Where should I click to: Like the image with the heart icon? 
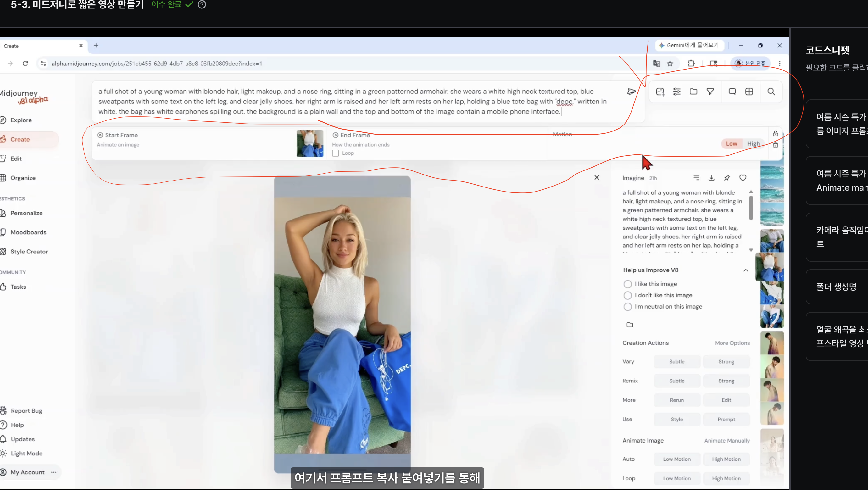click(743, 178)
